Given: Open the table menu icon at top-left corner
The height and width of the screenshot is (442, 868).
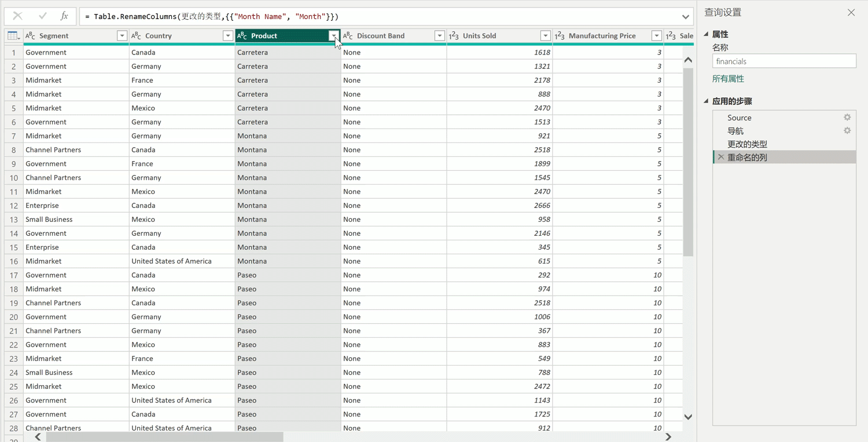Looking at the screenshot, I should tap(13, 36).
